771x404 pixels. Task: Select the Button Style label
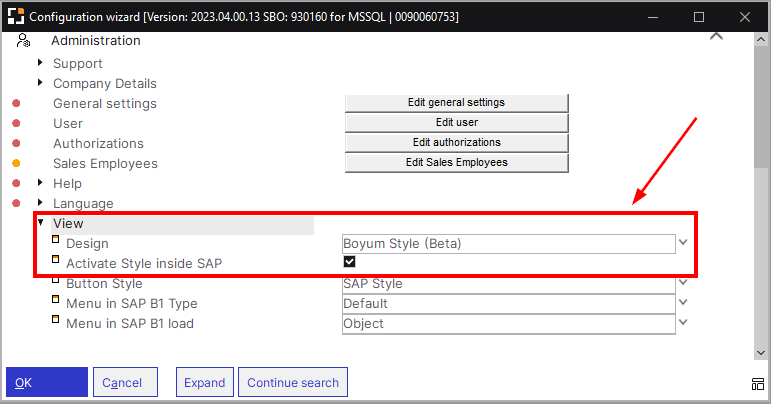(x=104, y=284)
